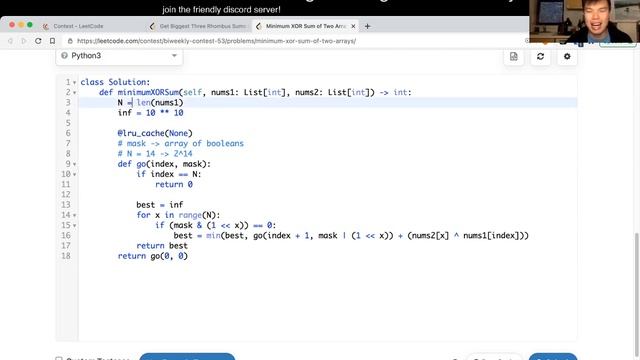The height and width of the screenshot is (360, 640).
Task: Click line number 12 in the gutter
Action: 66,194
